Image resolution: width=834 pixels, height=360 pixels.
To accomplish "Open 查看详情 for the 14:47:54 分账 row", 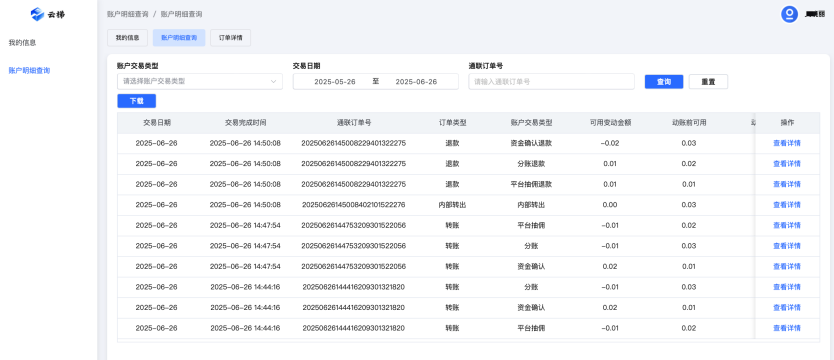I will [x=787, y=246].
